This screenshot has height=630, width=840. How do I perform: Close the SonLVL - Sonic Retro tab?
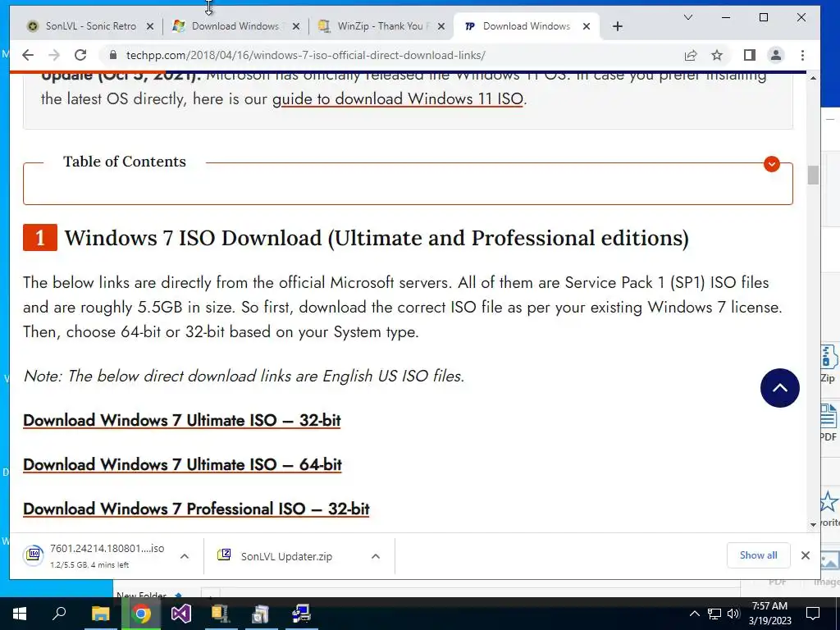(150, 26)
